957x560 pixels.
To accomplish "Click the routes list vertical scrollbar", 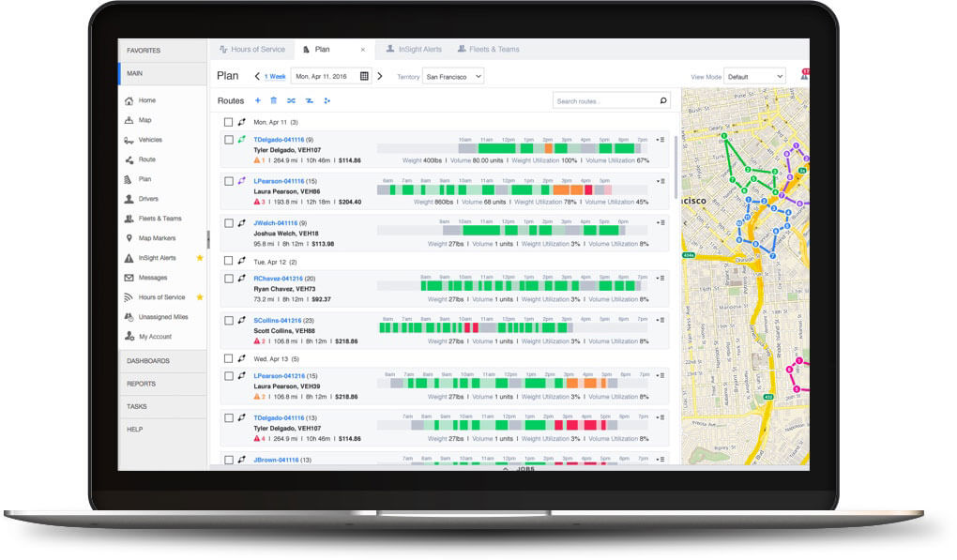I will pyautogui.click(x=676, y=168).
